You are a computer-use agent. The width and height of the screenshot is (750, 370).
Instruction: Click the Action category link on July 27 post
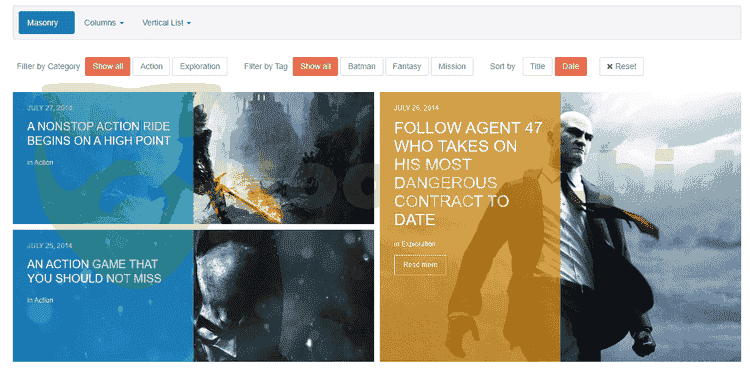pyautogui.click(x=44, y=163)
